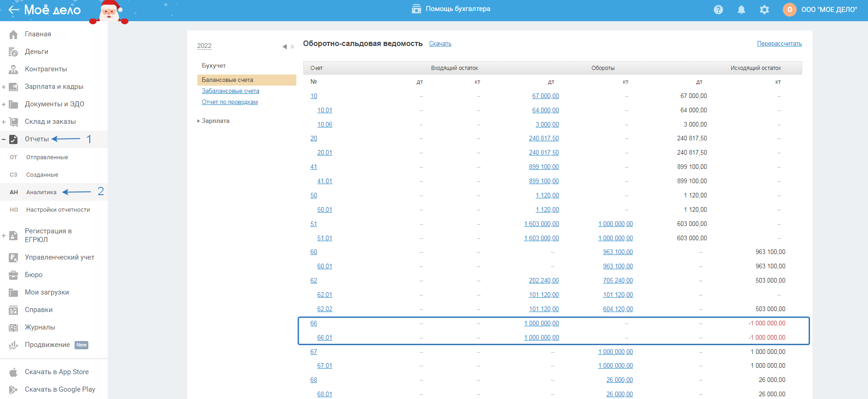Screen dimensions: 868x399
Task: Click the Бюро briefcase icon
Action: pos(13,275)
